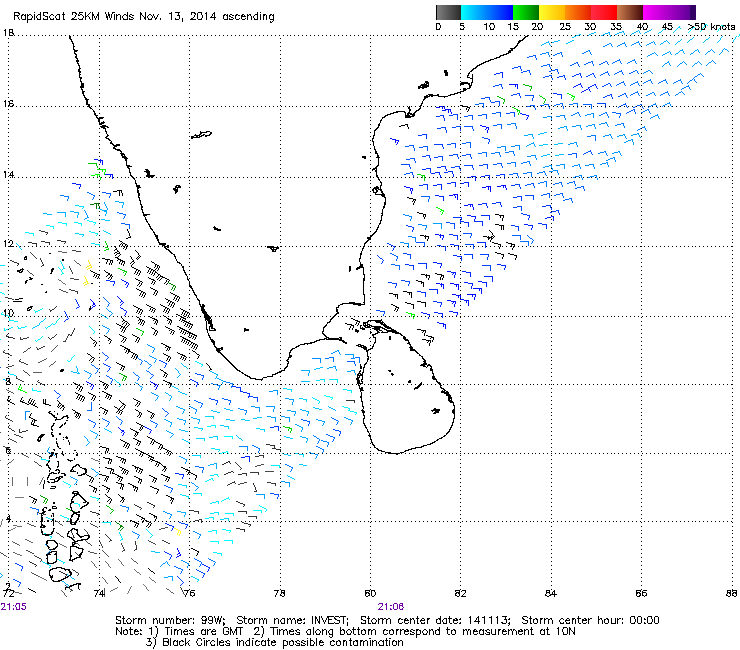Click the latitude label '16'
Screen dimensions: 740x650
[8, 104]
